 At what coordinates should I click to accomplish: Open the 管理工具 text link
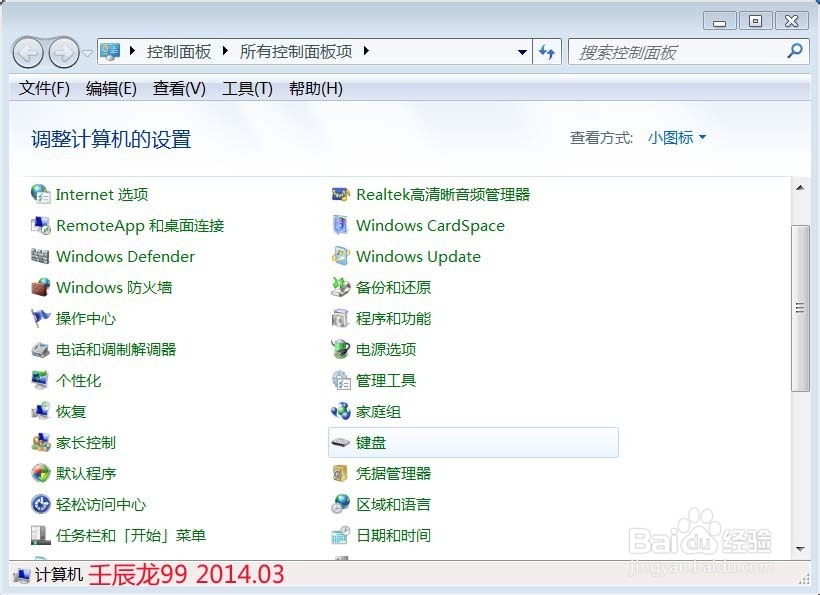coord(386,381)
